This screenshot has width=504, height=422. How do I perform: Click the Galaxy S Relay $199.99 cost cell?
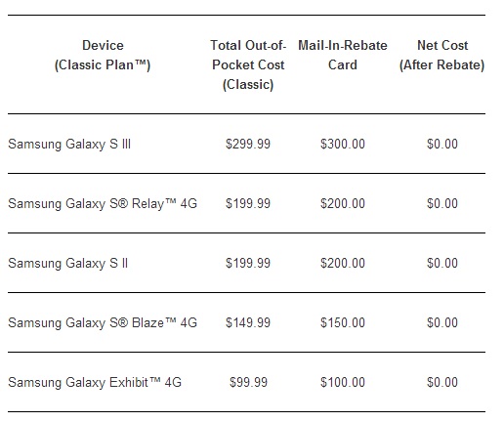[x=248, y=203]
